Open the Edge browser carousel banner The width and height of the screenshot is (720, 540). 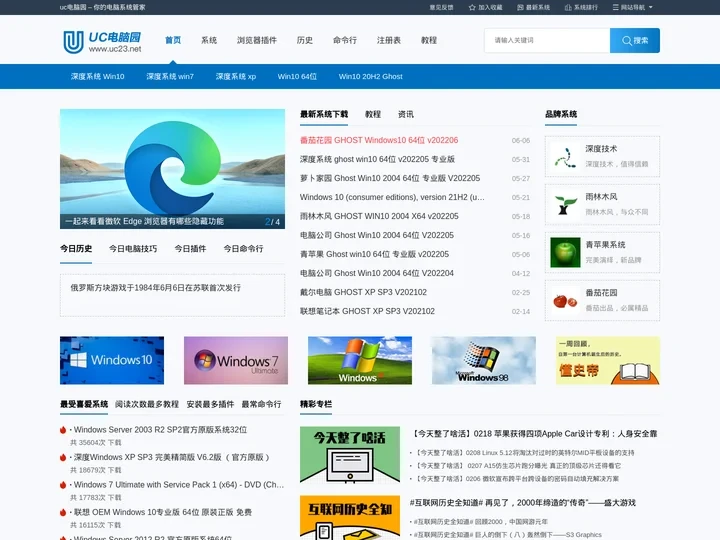tap(172, 169)
